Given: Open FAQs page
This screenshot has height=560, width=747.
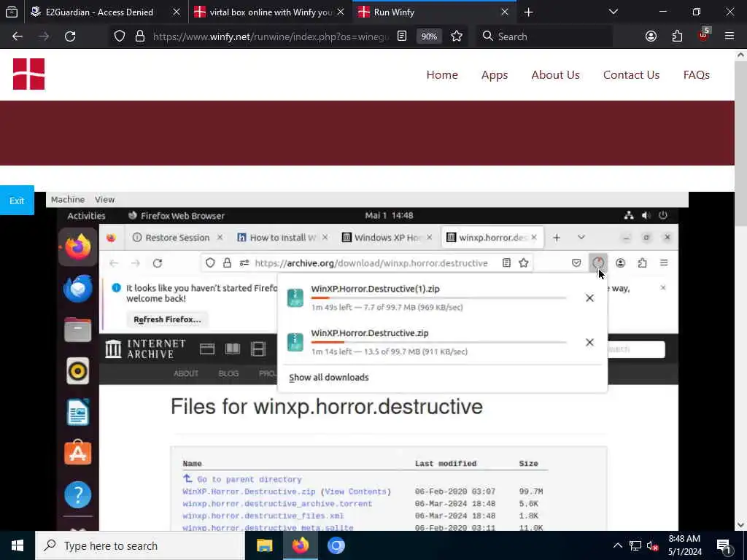Looking at the screenshot, I should (x=697, y=75).
